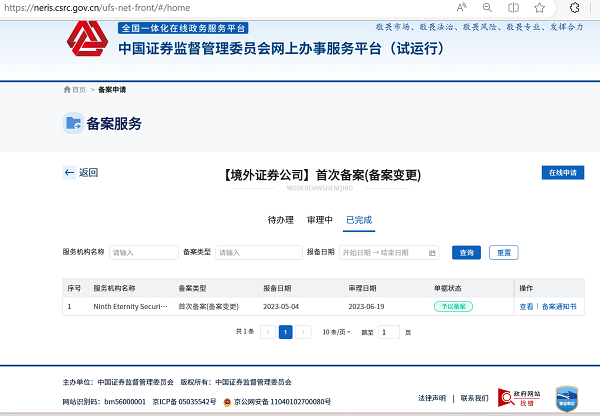
Task: Go to previous page arrow in pagination
Action: [x=268, y=331]
